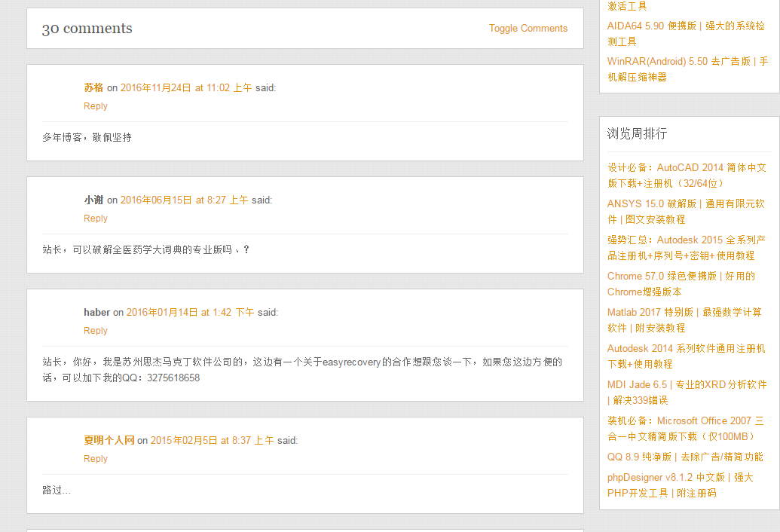This screenshot has width=780, height=532.
Task: Toggle comments visibility with Toggle Comments
Action: pyautogui.click(x=528, y=29)
